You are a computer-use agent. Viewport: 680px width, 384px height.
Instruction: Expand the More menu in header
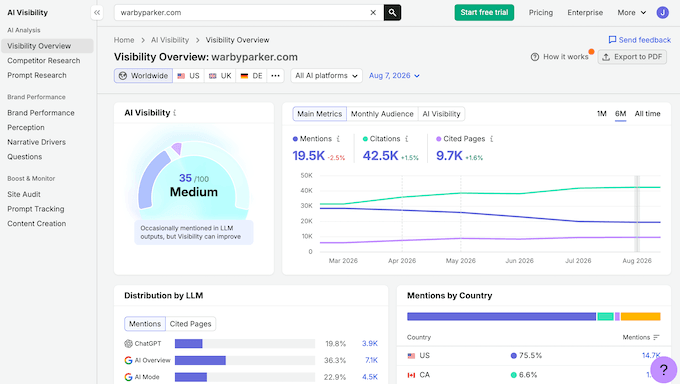click(631, 13)
